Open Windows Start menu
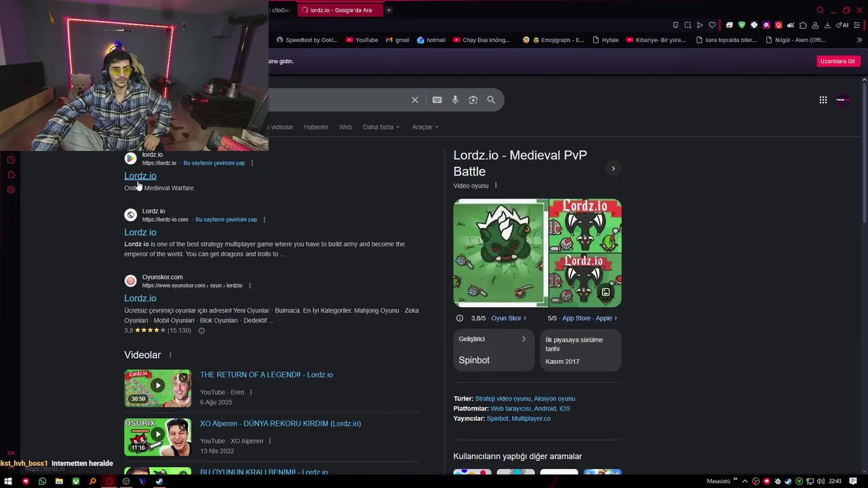The image size is (868, 488). coord(9,481)
